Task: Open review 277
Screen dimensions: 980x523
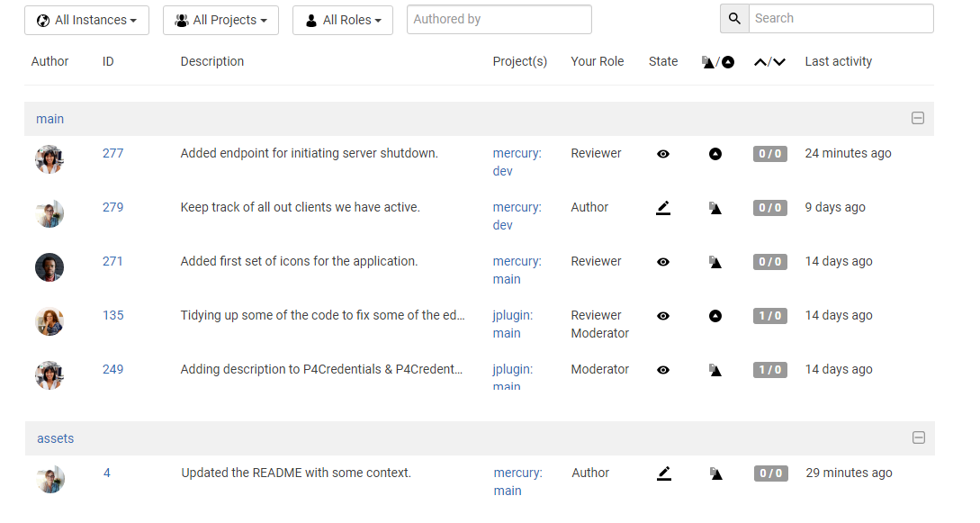Action: pyautogui.click(x=112, y=153)
